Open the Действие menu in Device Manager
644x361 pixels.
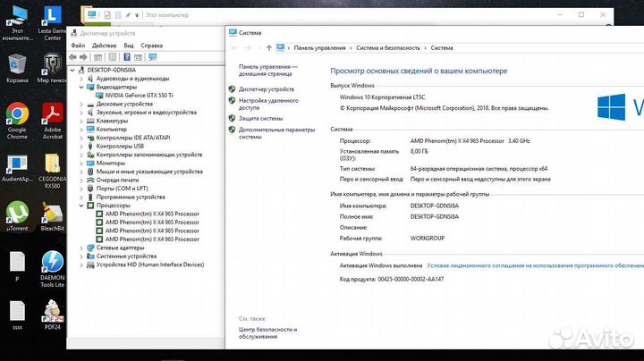pyautogui.click(x=104, y=46)
